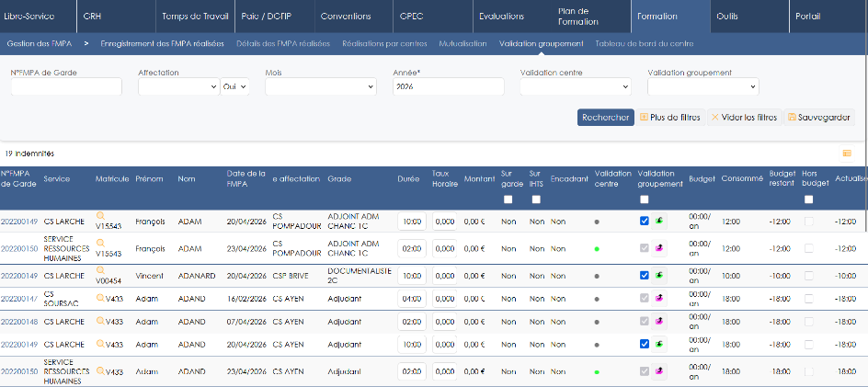Uncheck validation groupement for Vincent ADANARD
Screen dimensions: 868x387
644,275
